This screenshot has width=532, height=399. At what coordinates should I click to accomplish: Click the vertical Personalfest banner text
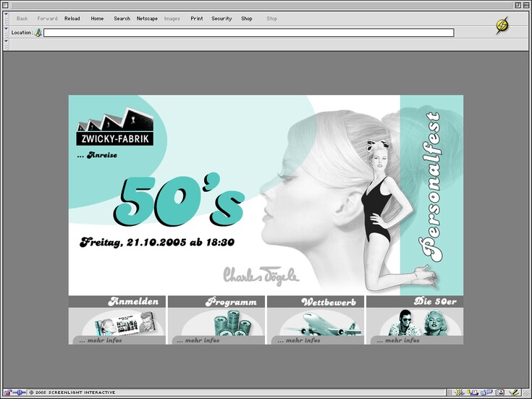coord(431,187)
